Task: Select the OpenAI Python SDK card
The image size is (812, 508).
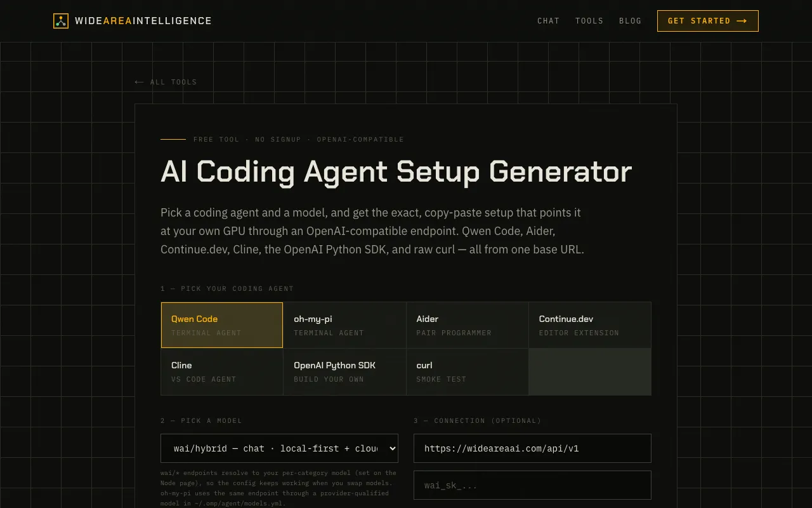Action: click(x=344, y=371)
